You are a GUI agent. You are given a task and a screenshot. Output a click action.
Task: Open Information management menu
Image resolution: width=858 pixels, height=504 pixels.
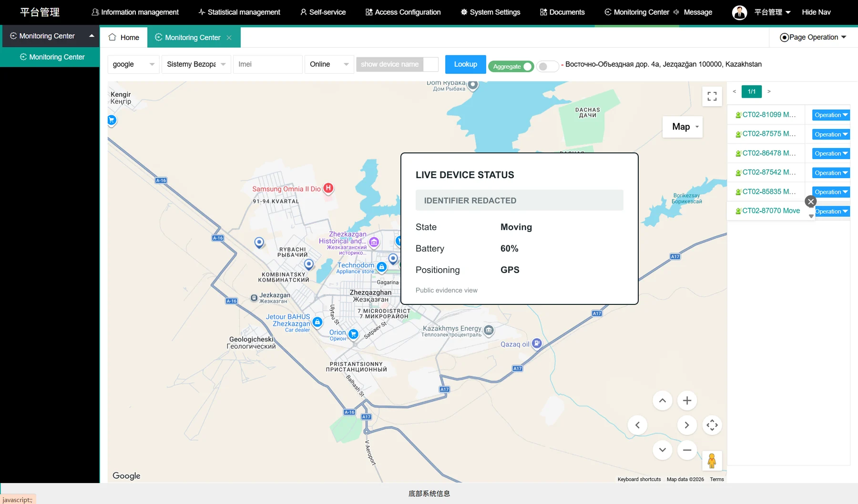click(x=135, y=12)
